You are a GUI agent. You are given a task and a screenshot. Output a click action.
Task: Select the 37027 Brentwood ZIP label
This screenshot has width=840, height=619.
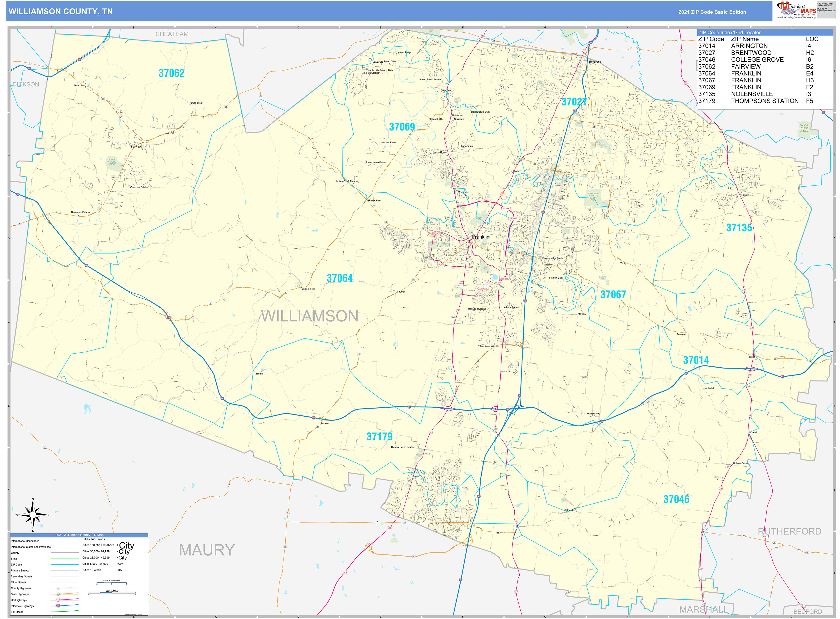(x=574, y=102)
